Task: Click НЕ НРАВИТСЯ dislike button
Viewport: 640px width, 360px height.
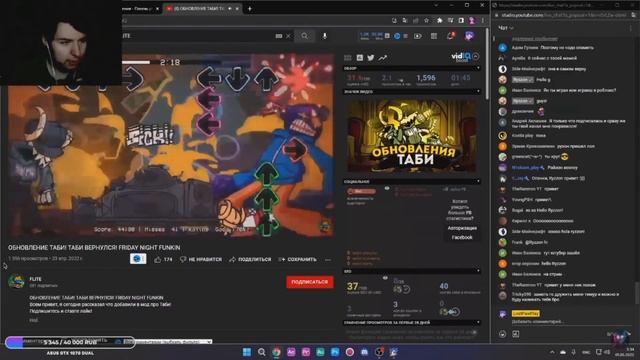Action: click(201, 260)
